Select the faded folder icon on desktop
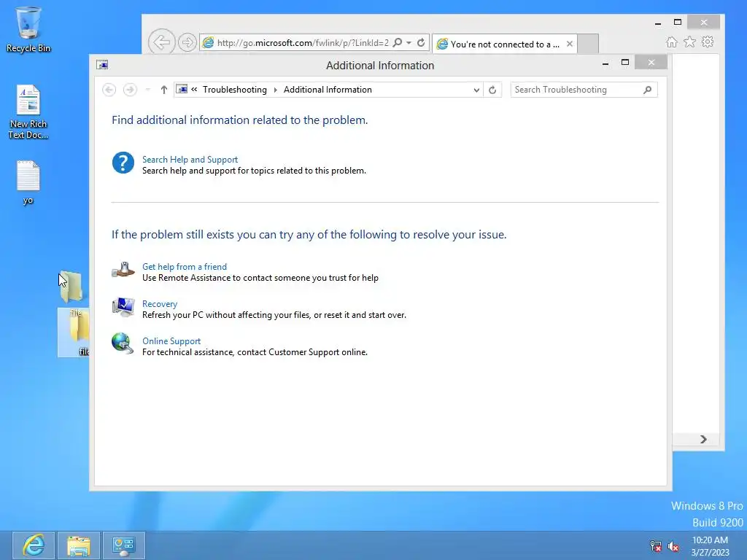 [x=71, y=287]
